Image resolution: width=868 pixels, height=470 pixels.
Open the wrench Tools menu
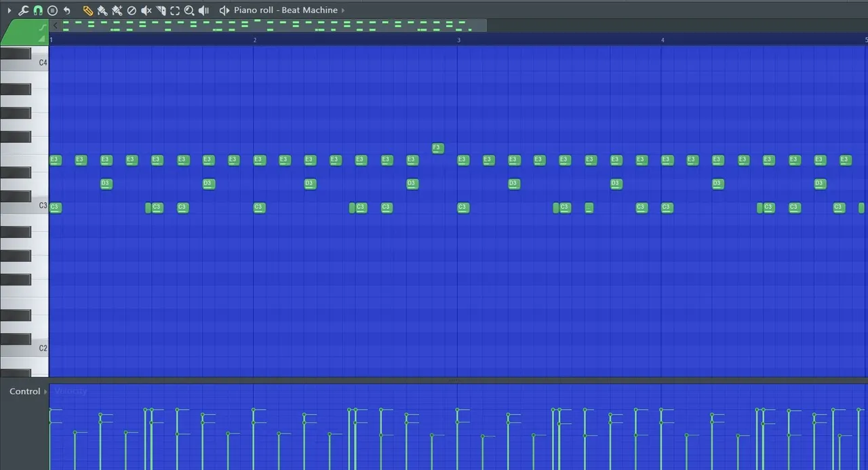[23, 10]
